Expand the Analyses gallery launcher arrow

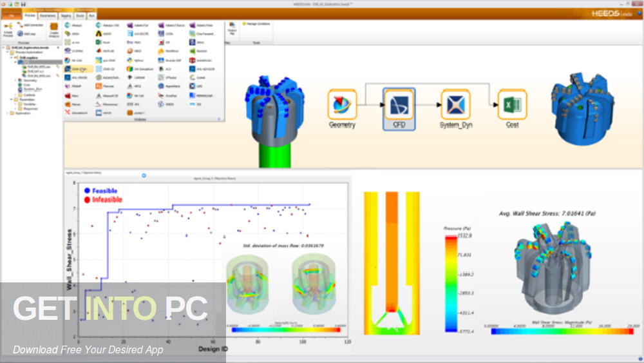coord(219,119)
